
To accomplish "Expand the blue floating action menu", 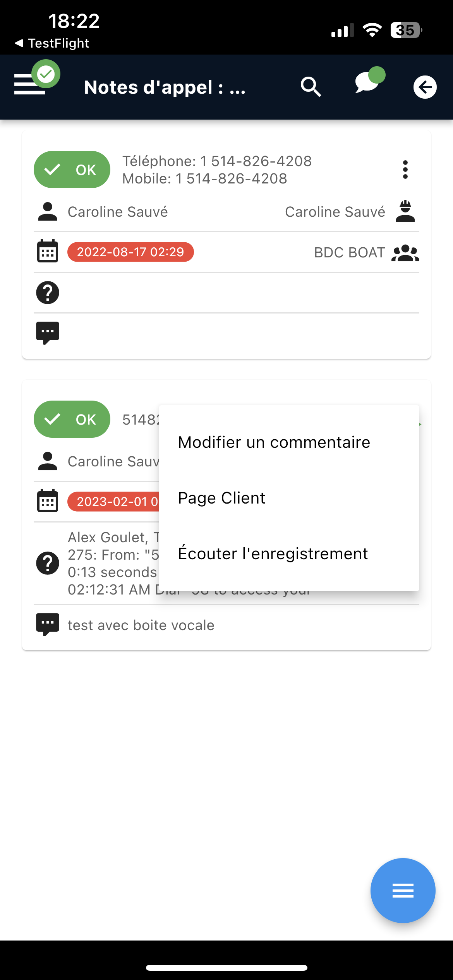I will click(x=403, y=891).
